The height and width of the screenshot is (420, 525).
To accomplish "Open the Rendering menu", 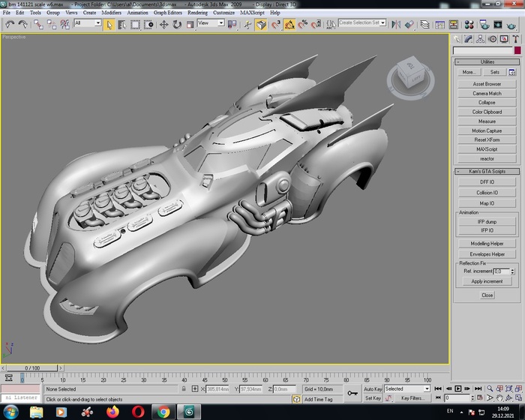I will pyautogui.click(x=197, y=13).
